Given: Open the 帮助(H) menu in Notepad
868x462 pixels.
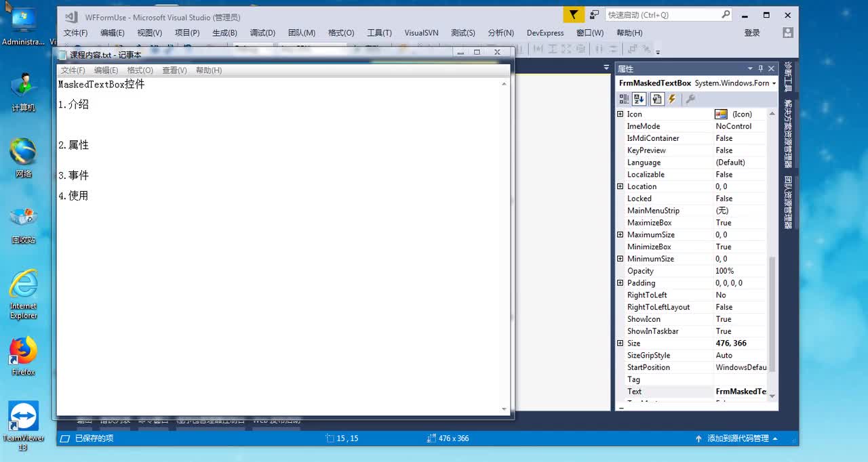Looking at the screenshot, I should (209, 70).
